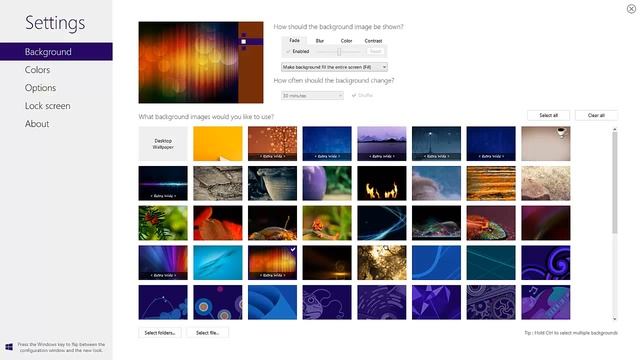Click the large background preview image
Screen dimensions: 640x360
pyautogui.click(x=201, y=62)
